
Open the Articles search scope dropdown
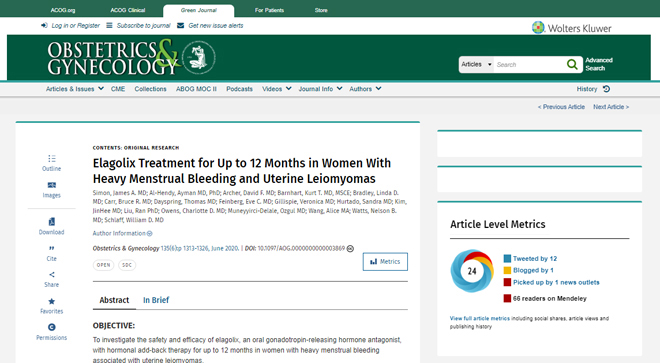click(x=476, y=64)
